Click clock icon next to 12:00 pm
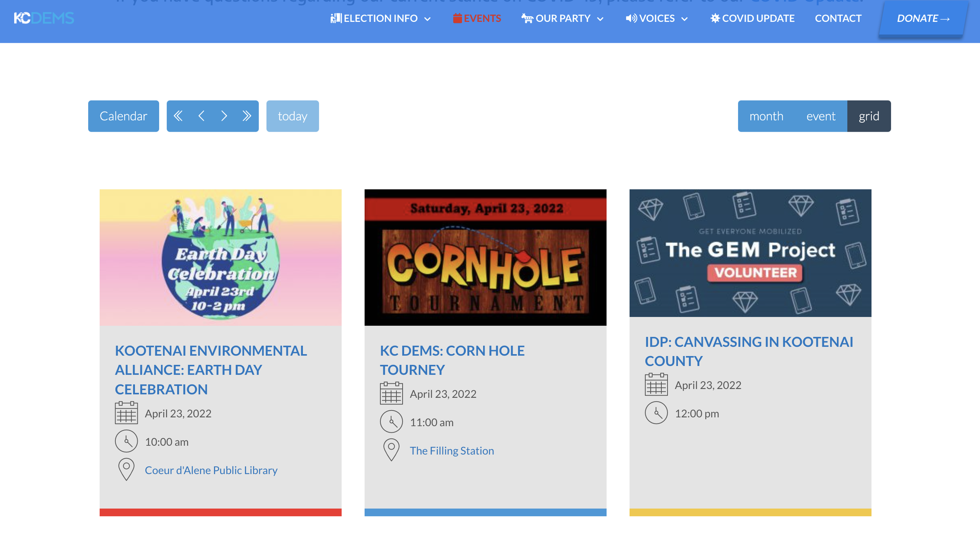Screen dimensions: 980x545 [656, 413]
